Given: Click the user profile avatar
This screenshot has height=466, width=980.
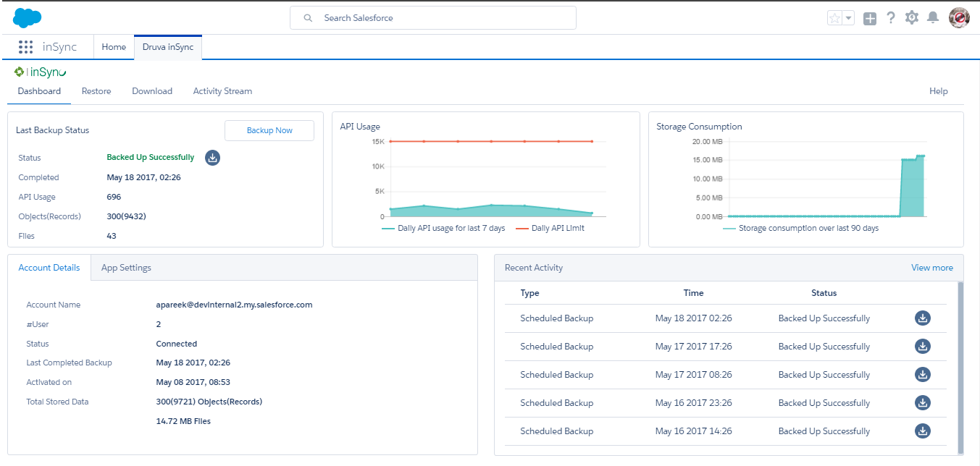Looking at the screenshot, I should 959,18.
